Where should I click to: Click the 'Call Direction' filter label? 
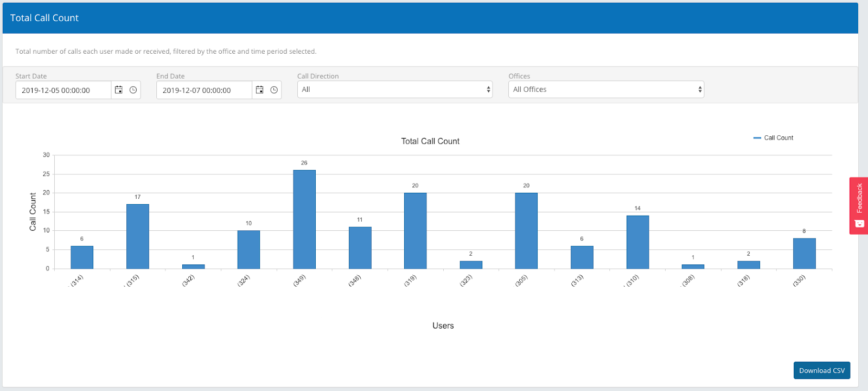(318, 77)
